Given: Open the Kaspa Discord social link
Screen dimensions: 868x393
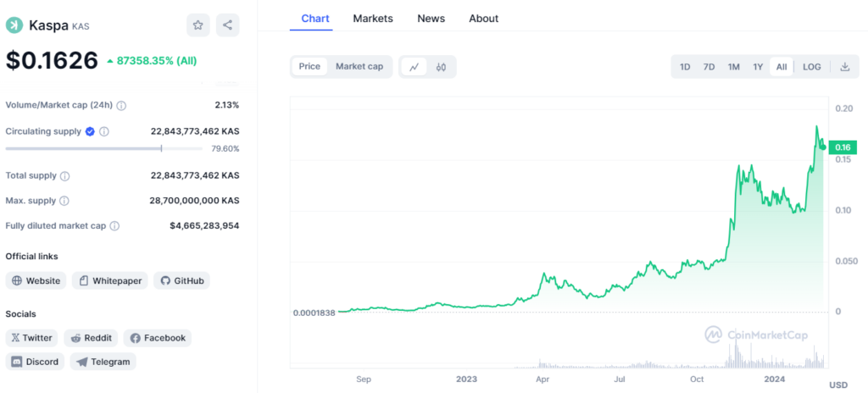Looking at the screenshot, I should pos(35,362).
